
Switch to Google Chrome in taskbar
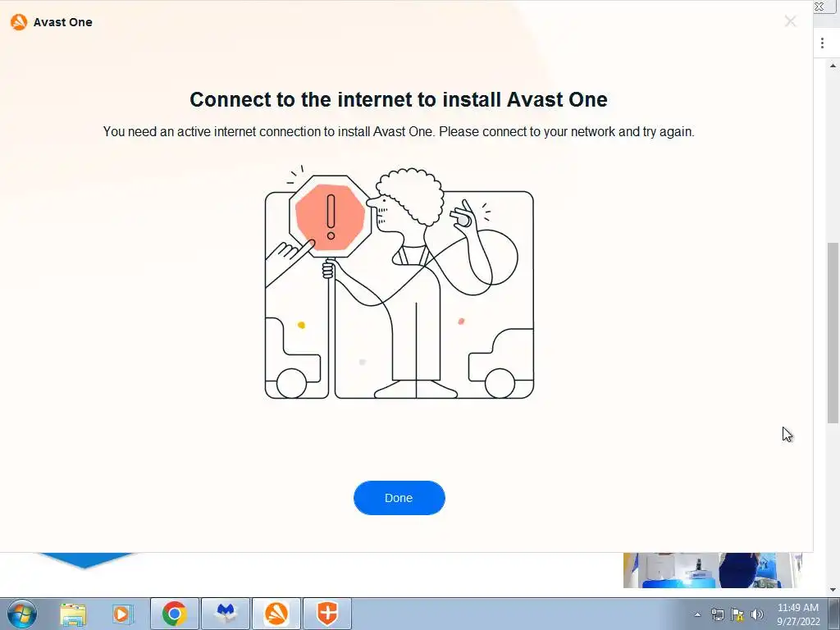pyautogui.click(x=175, y=614)
